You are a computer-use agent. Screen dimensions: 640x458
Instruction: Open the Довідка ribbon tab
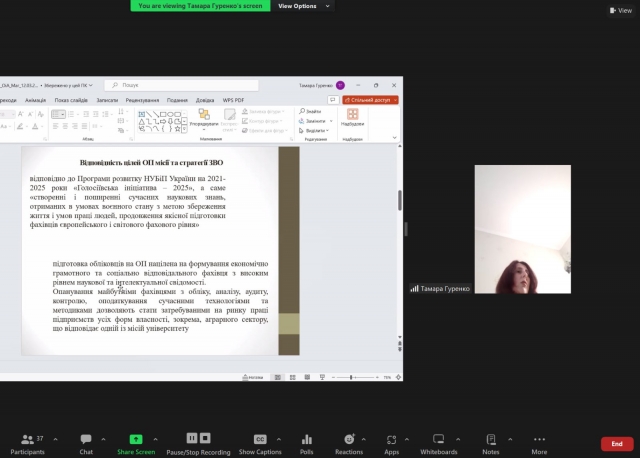pos(205,100)
